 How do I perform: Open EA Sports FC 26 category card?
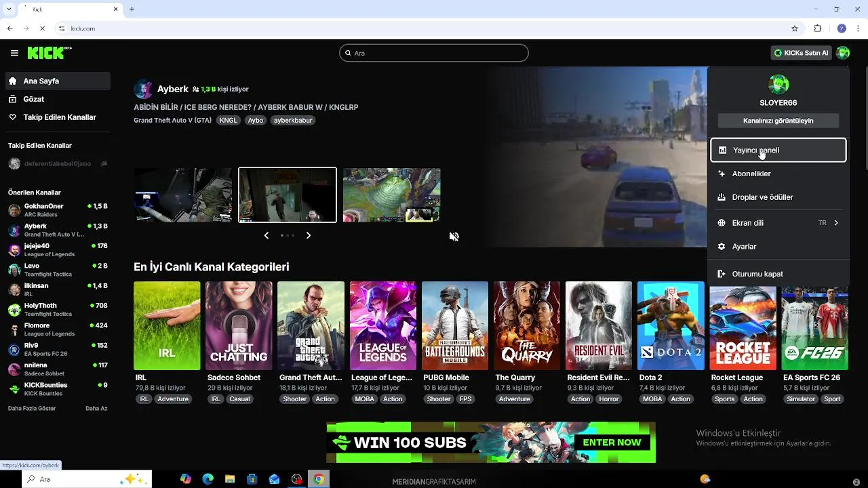814,329
